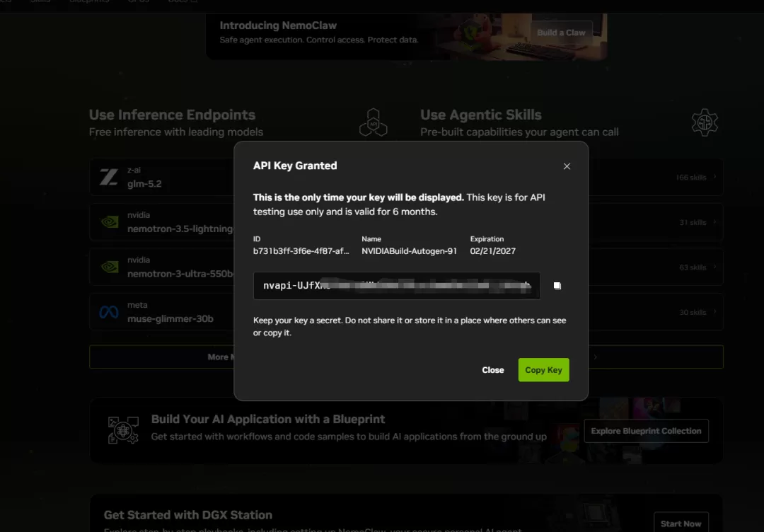Expand the 63 skills row chevron
The width and height of the screenshot is (764, 532).
coord(714,267)
